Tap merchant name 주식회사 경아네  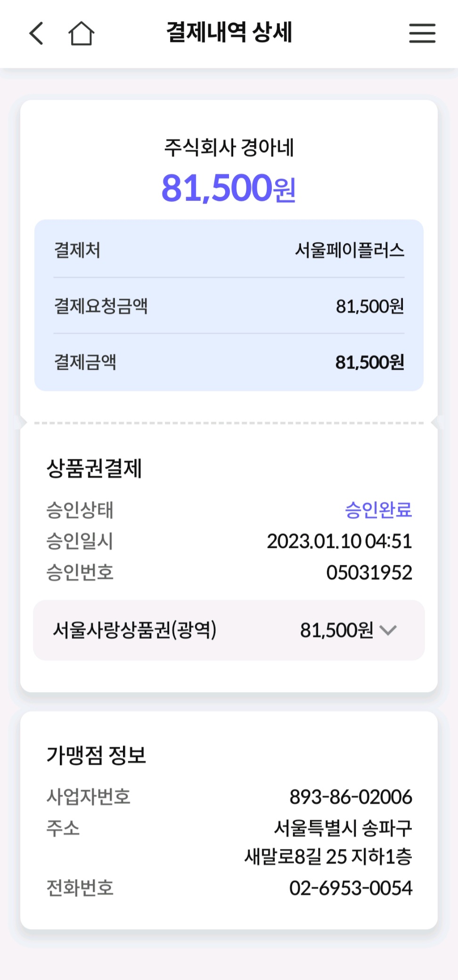229,147
